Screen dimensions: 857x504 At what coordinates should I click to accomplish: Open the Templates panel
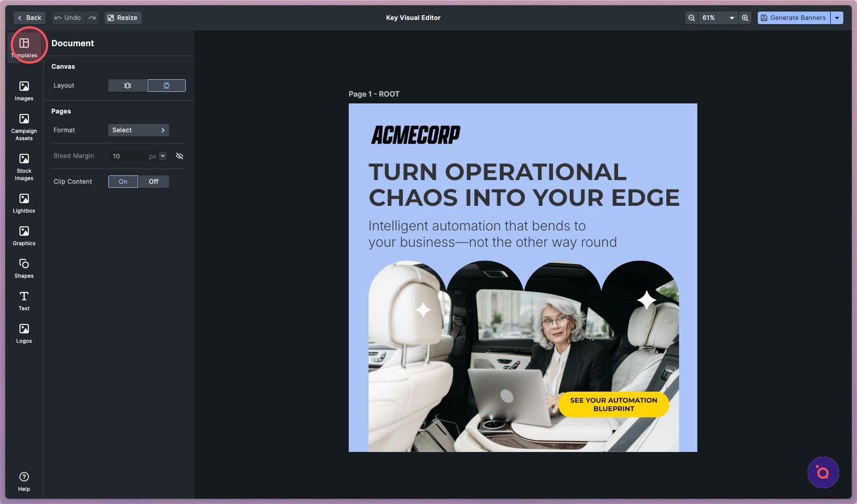[24, 47]
